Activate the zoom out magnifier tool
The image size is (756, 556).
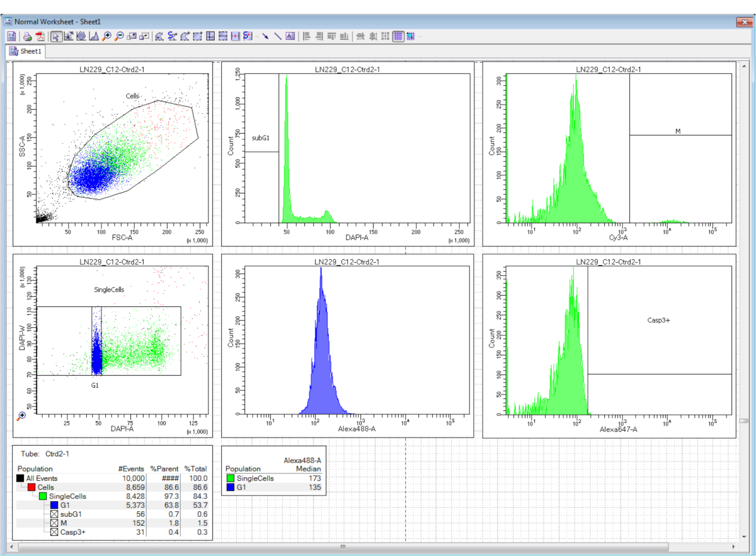point(119,37)
